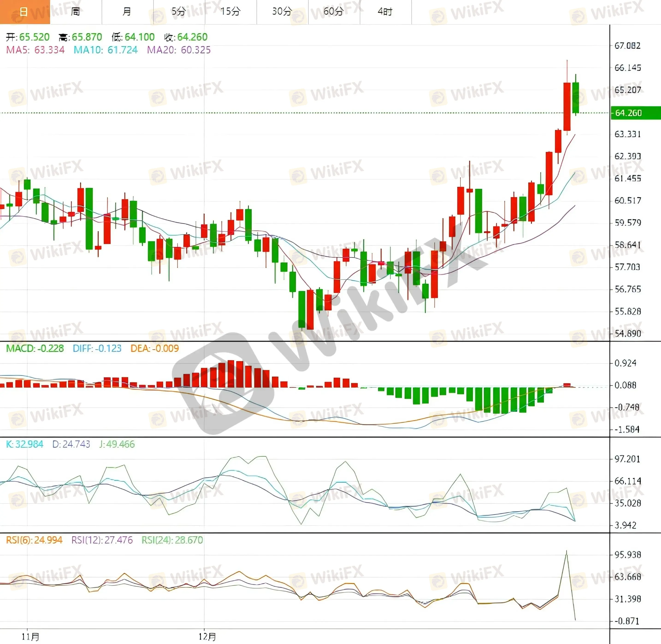Click the MA20 60.325 indicator label

179,50
